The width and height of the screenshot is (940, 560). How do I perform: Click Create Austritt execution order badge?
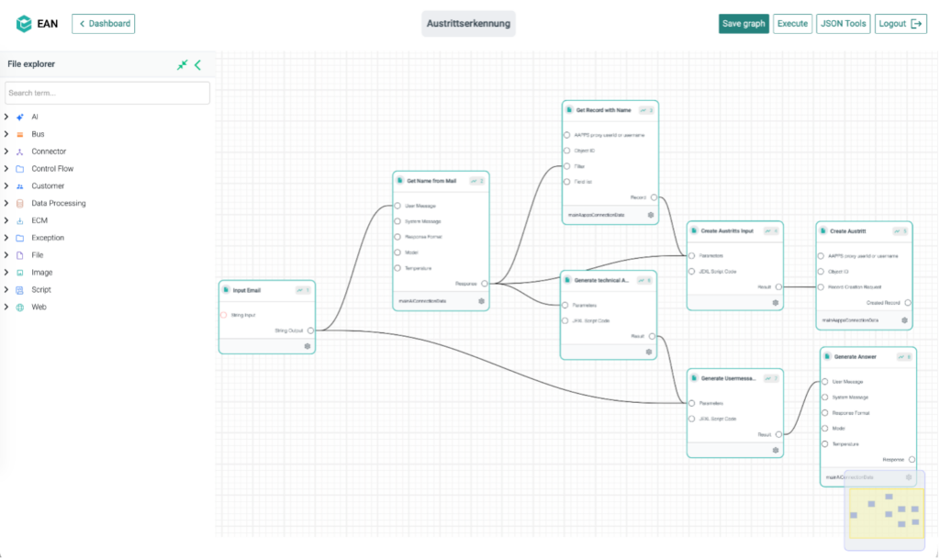(901, 231)
